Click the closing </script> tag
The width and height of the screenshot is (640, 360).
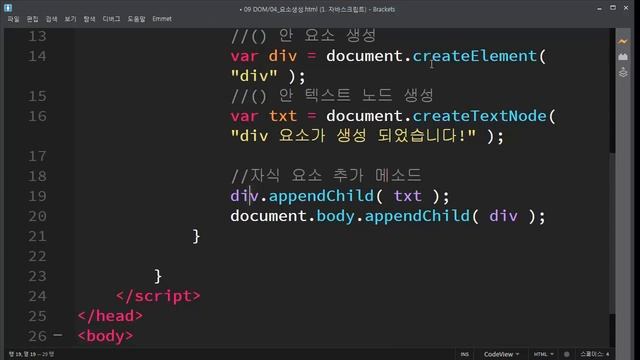click(x=158, y=296)
